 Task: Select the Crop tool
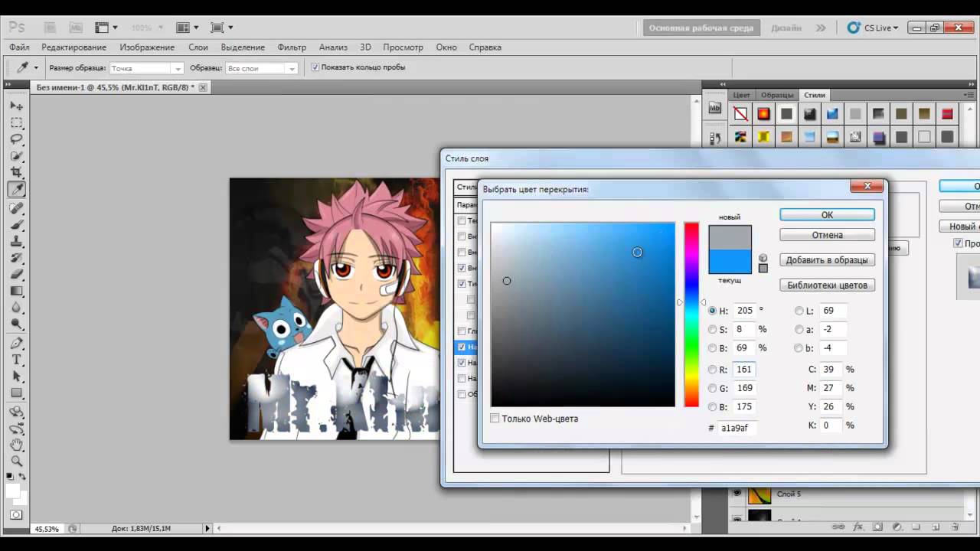(x=16, y=173)
